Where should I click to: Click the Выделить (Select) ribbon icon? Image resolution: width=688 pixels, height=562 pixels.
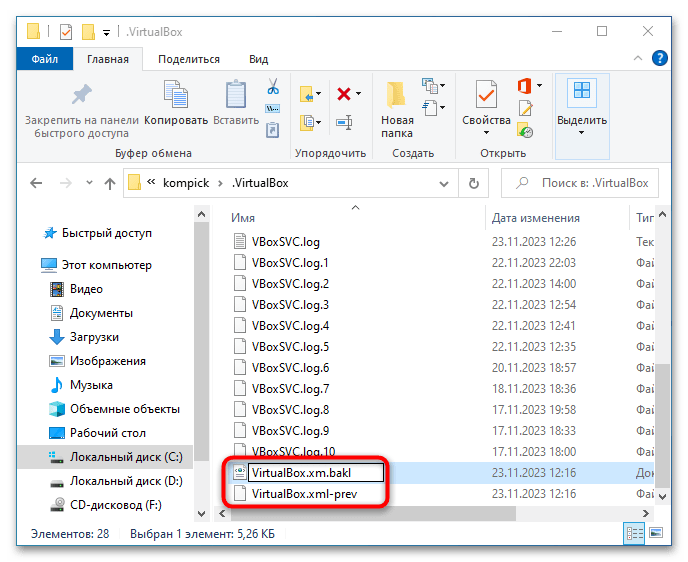[x=582, y=91]
